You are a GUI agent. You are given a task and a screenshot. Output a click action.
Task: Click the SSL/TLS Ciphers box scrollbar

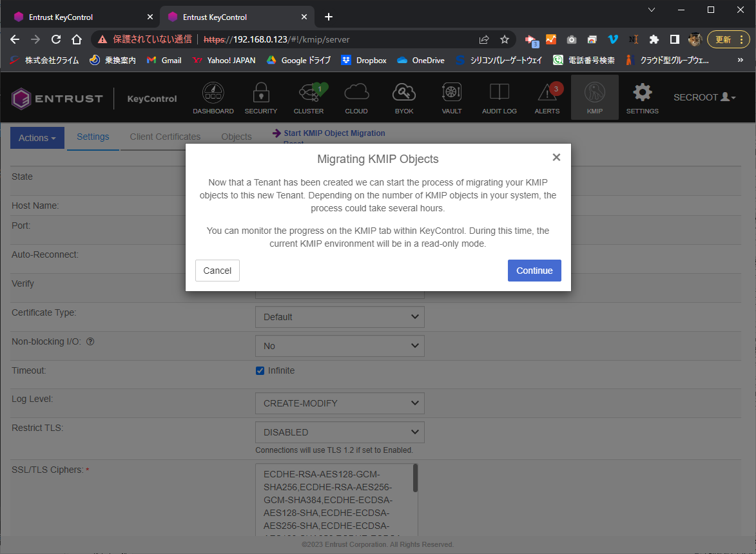coord(415,478)
